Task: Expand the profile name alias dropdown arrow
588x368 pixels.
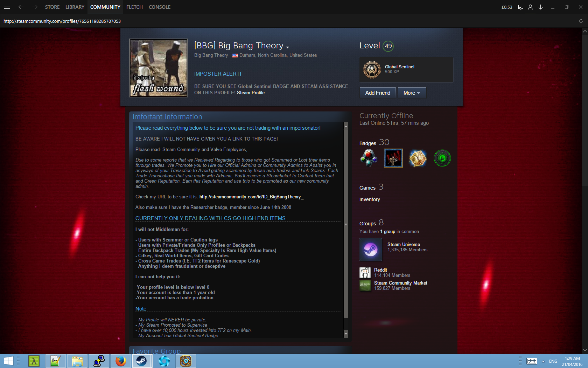Action: point(288,47)
